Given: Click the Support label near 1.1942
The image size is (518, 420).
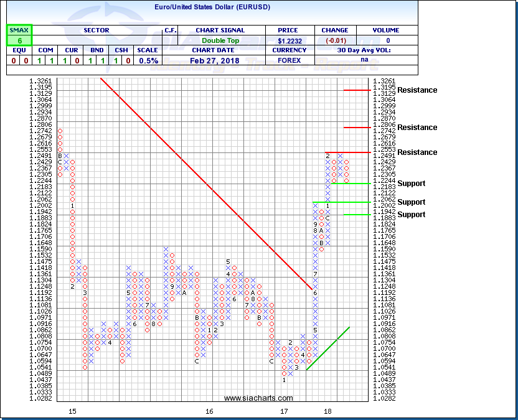Looking at the screenshot, I should coord(412,215).
